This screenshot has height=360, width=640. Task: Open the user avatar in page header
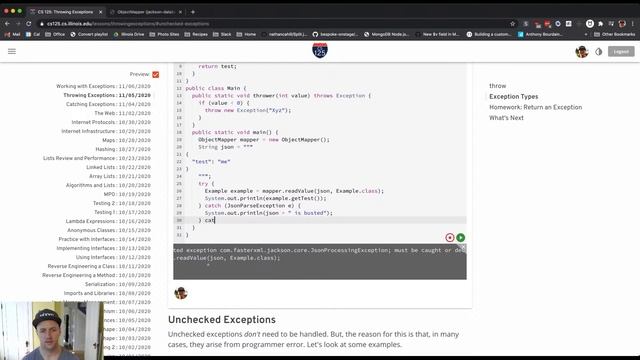[582, 51]
